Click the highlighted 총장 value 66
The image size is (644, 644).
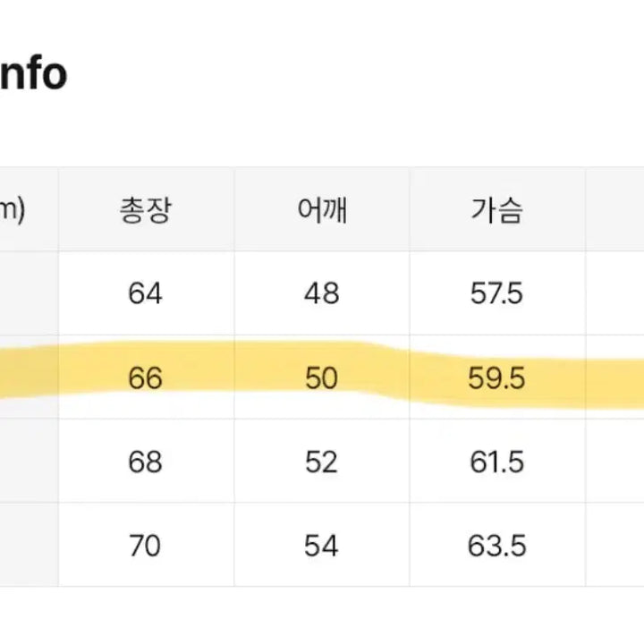pyautogui.click(x=145, y=378)
